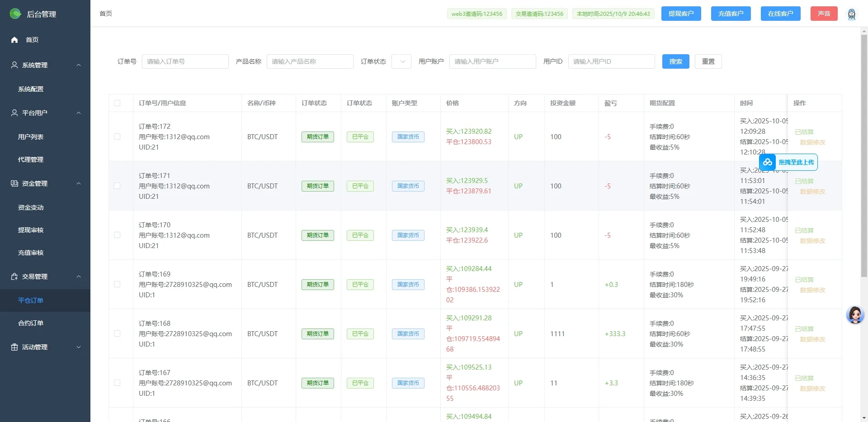Open the 订单状态 dropdown

401,61
